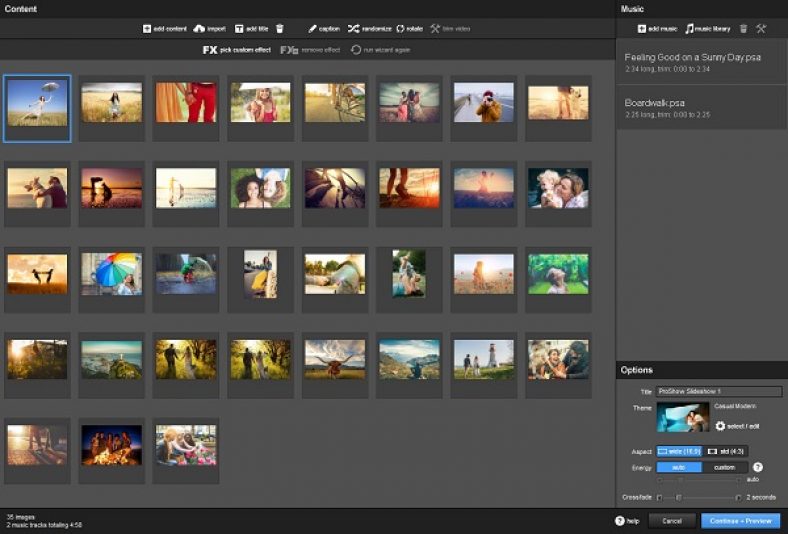Click the add title icon
This screenshot has width=788, height=534.
click(x=240, y=29)
